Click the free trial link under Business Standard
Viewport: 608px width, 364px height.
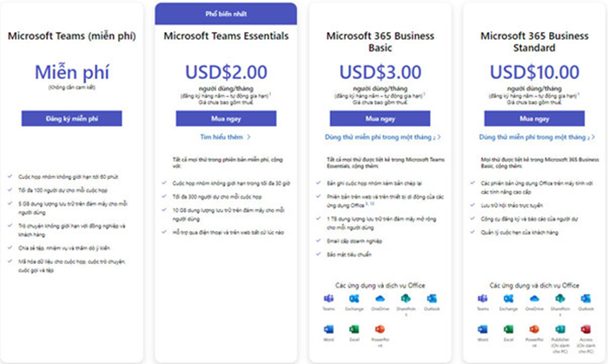coord(535,137)
